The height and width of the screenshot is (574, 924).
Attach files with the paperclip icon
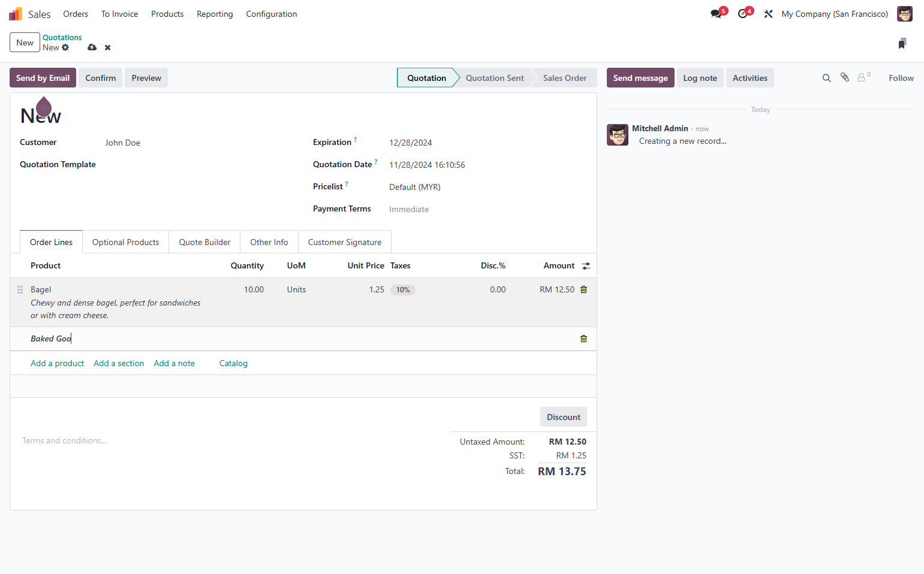[x=844, y=77]
